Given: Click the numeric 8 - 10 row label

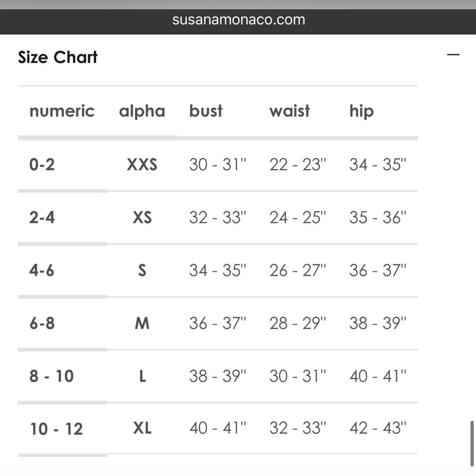Looking at the screenshot, I should [x=51, y=377].
